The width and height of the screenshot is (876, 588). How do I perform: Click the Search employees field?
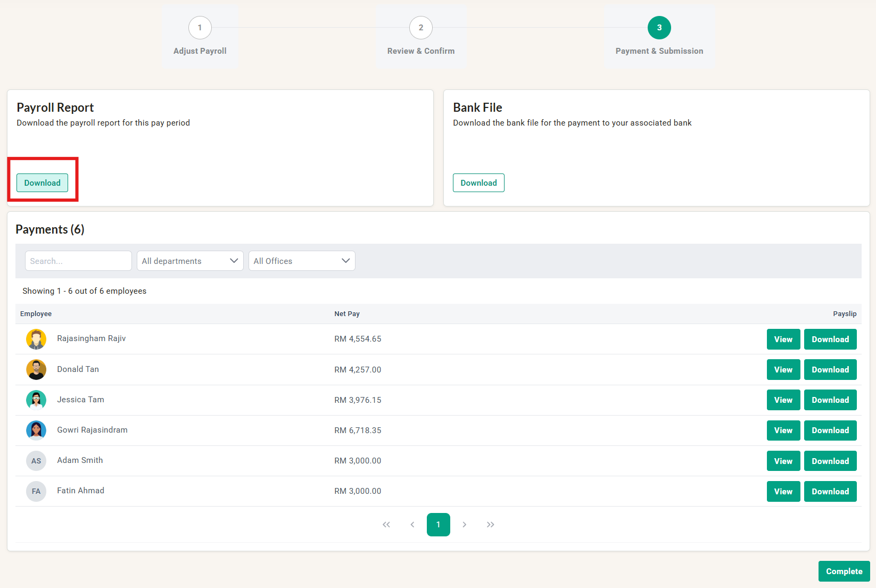point(78,261)
